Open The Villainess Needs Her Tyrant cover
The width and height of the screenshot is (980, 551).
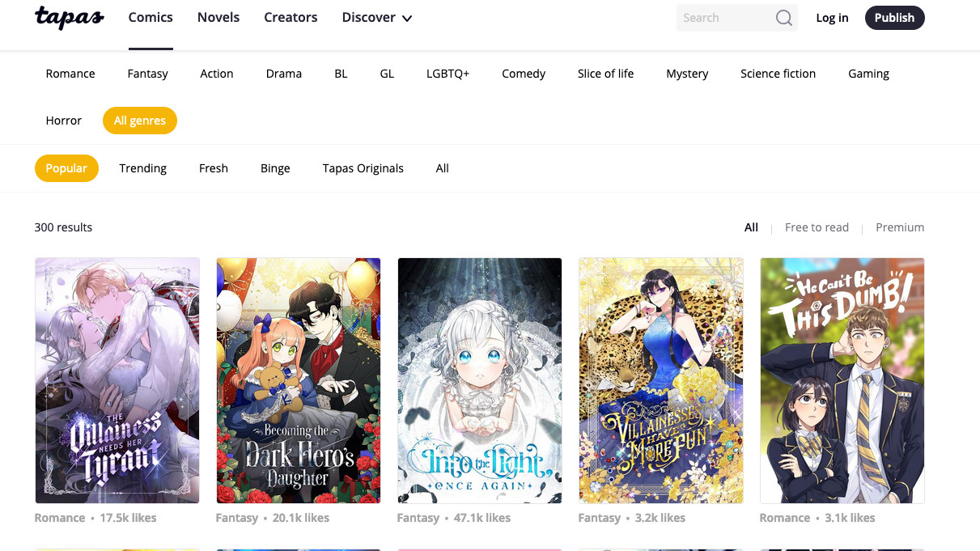(x=117, y=380)
